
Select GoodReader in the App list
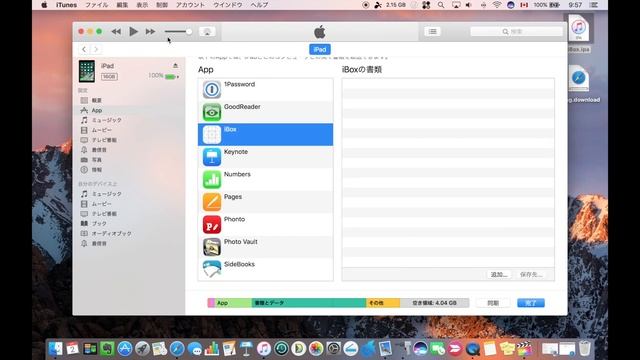pos(265,112)
